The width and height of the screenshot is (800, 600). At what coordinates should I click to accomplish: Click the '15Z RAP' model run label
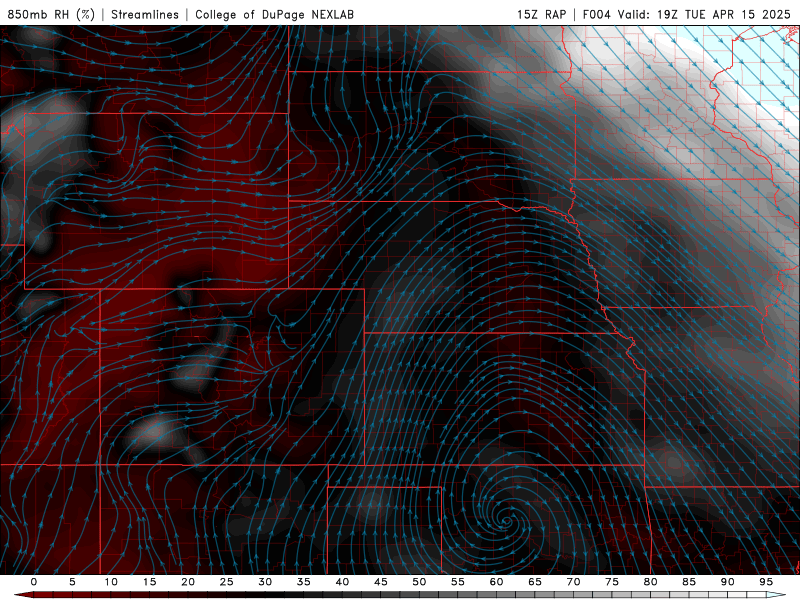pyautogui.click(x=541, y=14)
